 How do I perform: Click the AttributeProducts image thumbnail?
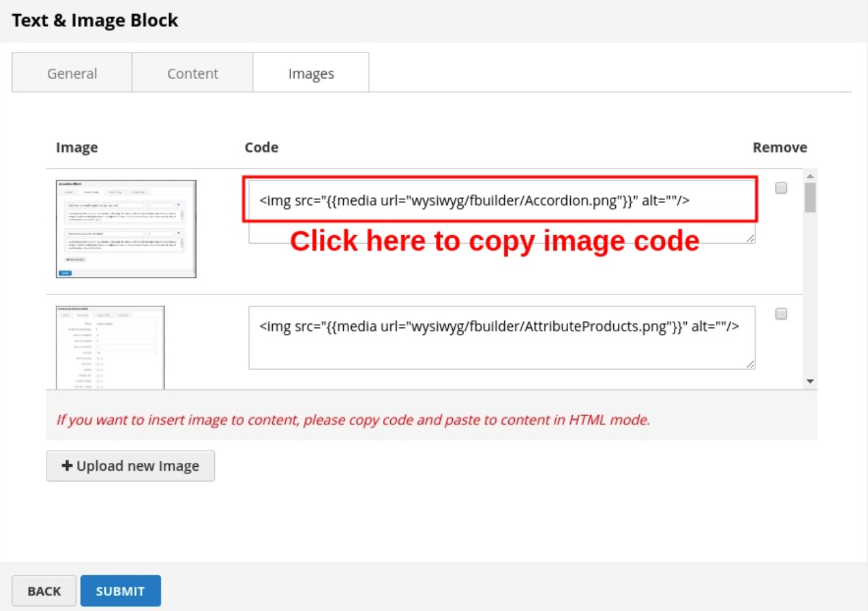click(110, 347)
